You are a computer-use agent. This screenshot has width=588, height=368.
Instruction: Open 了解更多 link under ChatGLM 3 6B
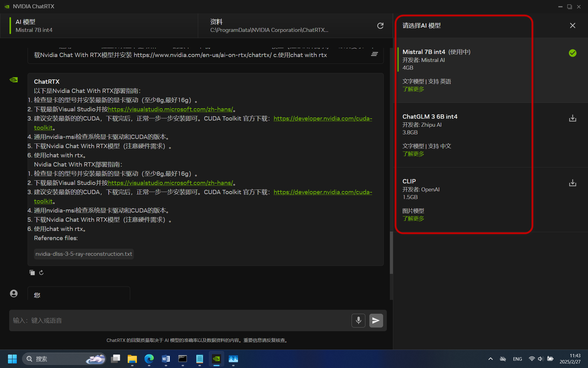pos(413,154)
